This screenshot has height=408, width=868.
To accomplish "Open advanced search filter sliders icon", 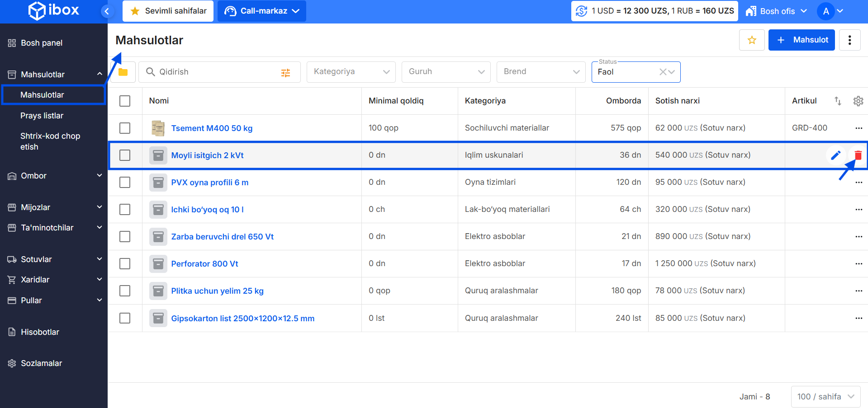I will click(x=285, y=73).
